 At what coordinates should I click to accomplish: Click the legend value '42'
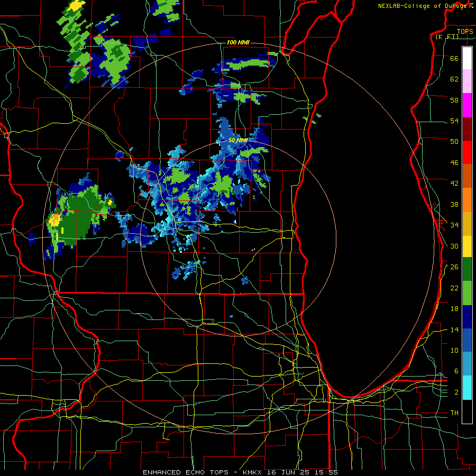coord(454,183)
